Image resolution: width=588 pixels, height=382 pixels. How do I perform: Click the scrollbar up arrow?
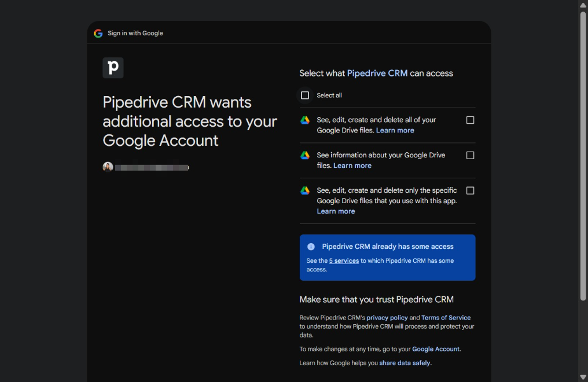pyautogui.click(x=583, y=5)
